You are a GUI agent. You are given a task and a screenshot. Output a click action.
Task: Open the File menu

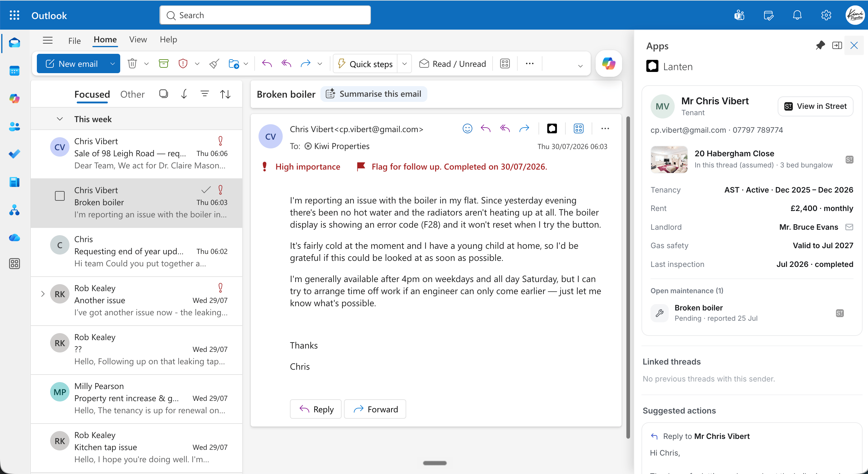75,41
